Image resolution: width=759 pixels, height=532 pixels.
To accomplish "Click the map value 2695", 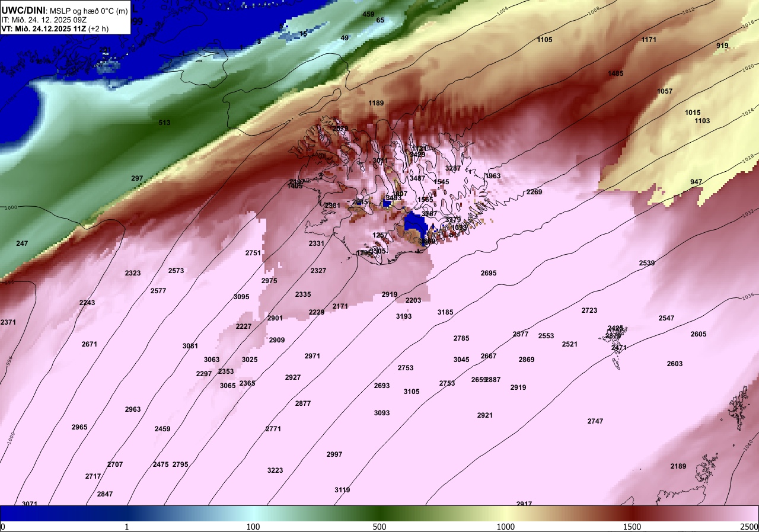I will pos(489,273).
